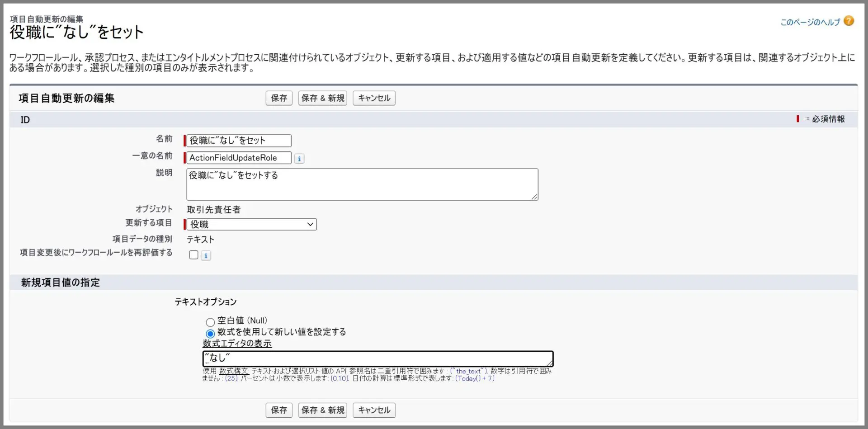This screenshot has width=868, height=429.
Task: Click the top 保存 & 新規 button
Action: [322, 98]
